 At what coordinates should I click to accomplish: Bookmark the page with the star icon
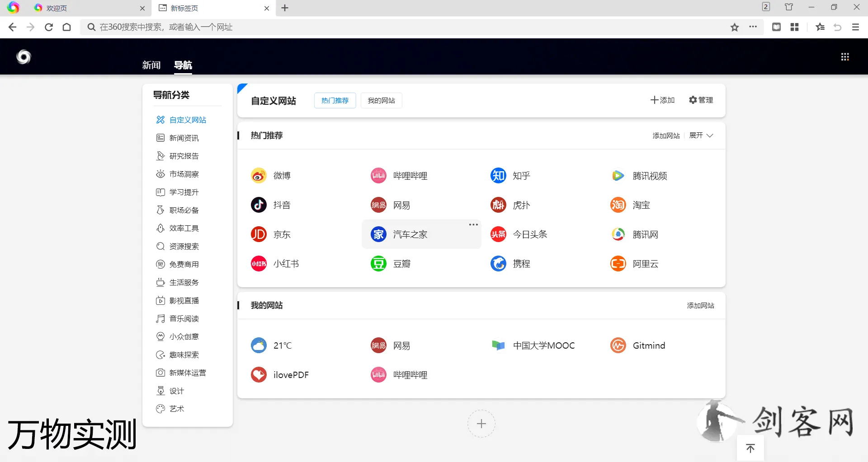tap(735, 27)
